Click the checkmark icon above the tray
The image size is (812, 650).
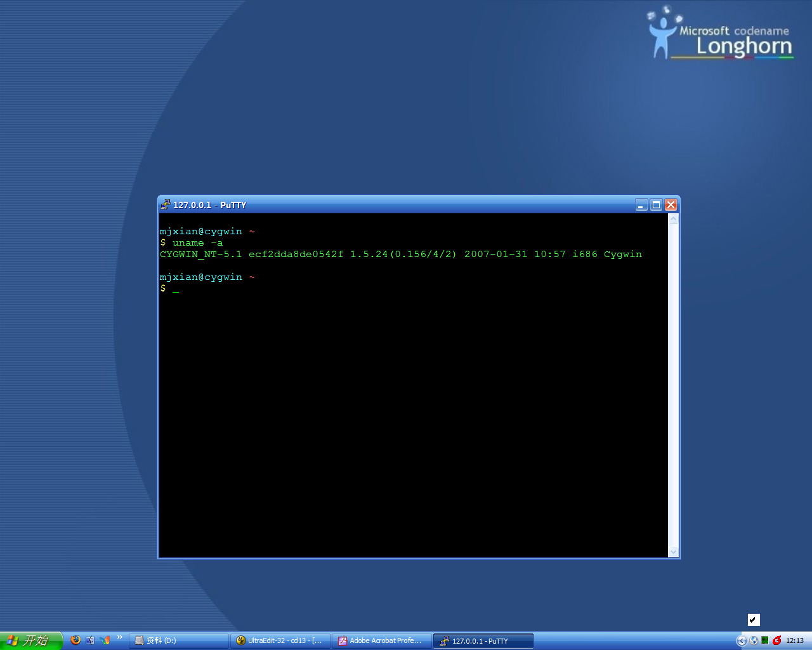754,620
